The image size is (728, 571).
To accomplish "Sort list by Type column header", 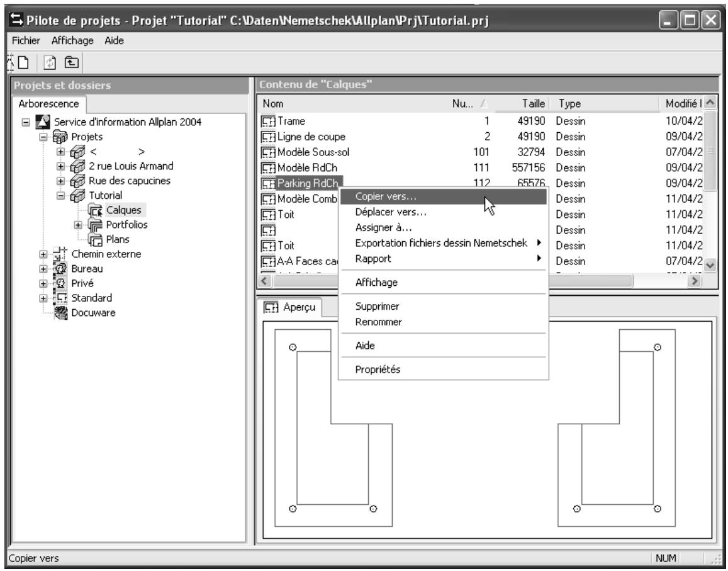I will point(605,104).
